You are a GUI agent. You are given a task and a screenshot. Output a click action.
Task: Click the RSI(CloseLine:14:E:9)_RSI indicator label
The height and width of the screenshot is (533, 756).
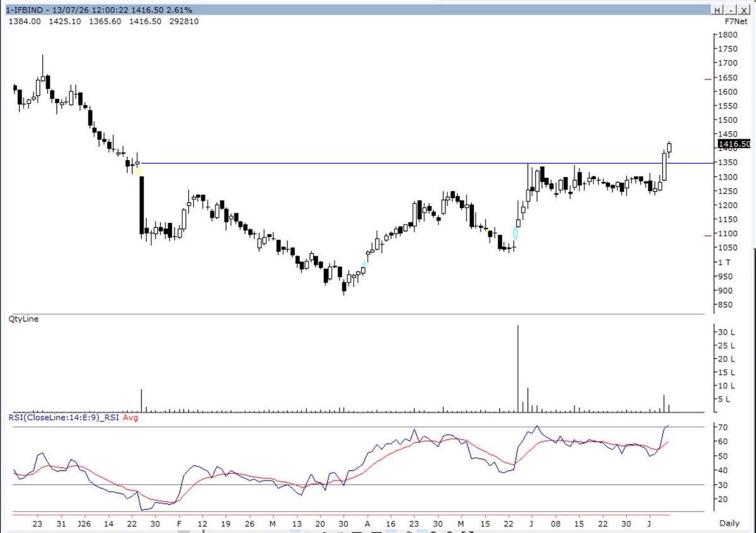pos(64,417)
